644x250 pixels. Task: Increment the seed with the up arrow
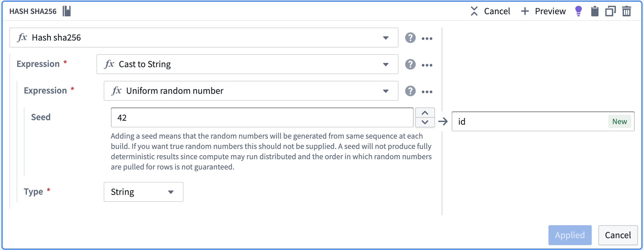tap(425, 112)
